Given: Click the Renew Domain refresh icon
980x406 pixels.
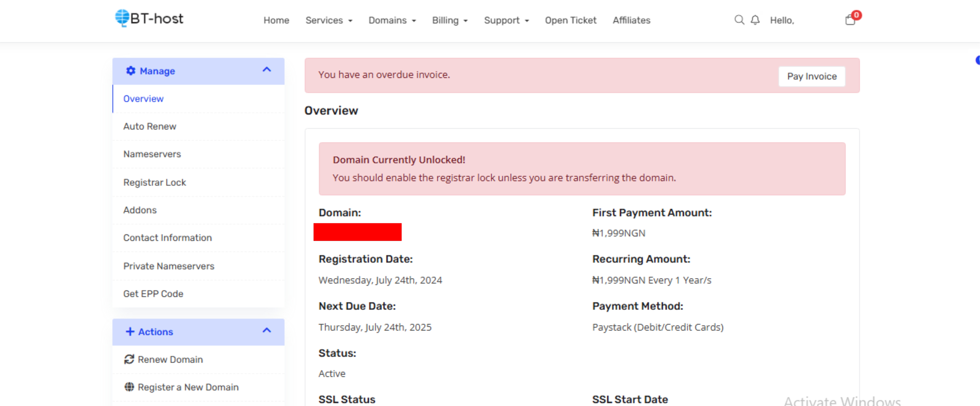Looking at the screenshot, I should [x=129, y=360].
